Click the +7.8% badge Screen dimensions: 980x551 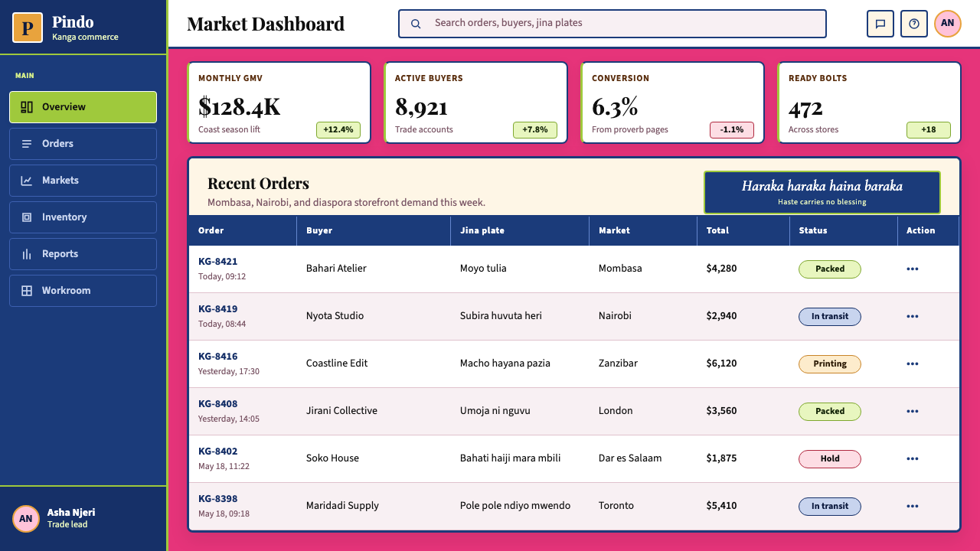(535, 130)
